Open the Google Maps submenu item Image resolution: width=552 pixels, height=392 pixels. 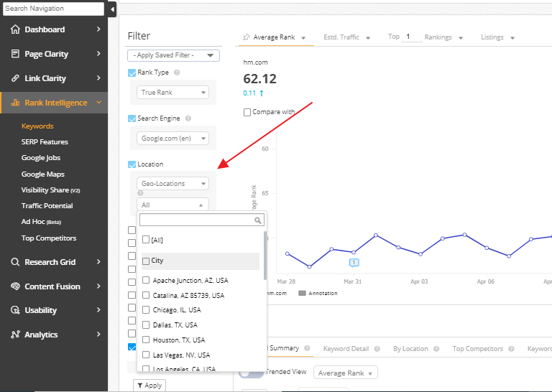[43, 174]
